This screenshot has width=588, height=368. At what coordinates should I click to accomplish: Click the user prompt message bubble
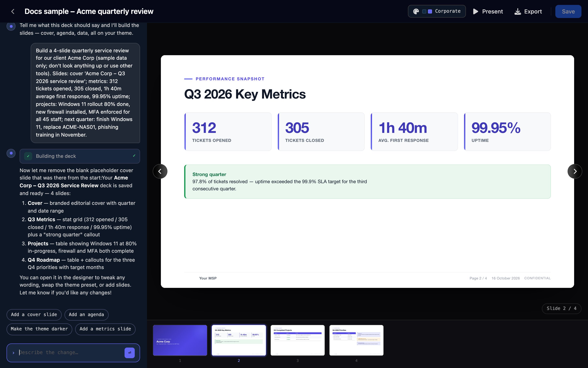click(x=85, y=93)
